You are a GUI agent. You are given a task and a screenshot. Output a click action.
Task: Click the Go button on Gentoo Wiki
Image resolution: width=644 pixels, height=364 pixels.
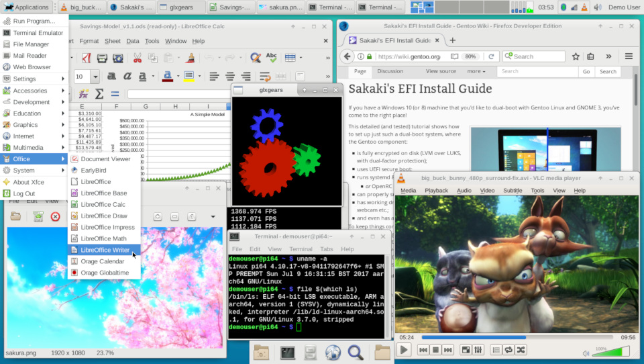[x=586, y=72]
